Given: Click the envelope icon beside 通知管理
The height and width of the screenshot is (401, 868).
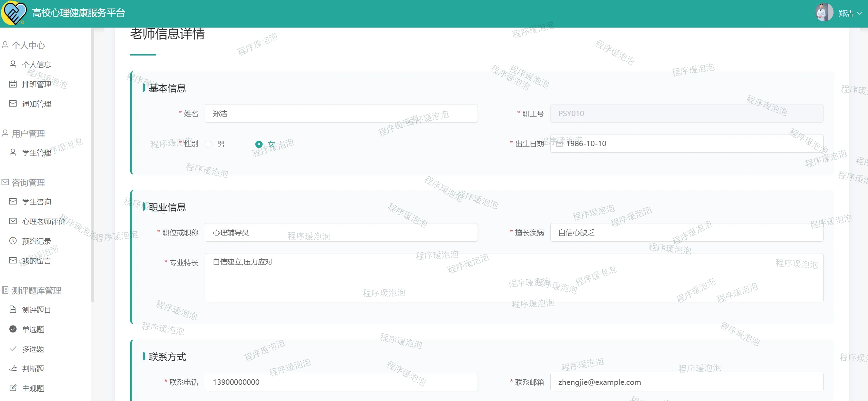Looking at the screenshot, I should click(x=13, y=103).
